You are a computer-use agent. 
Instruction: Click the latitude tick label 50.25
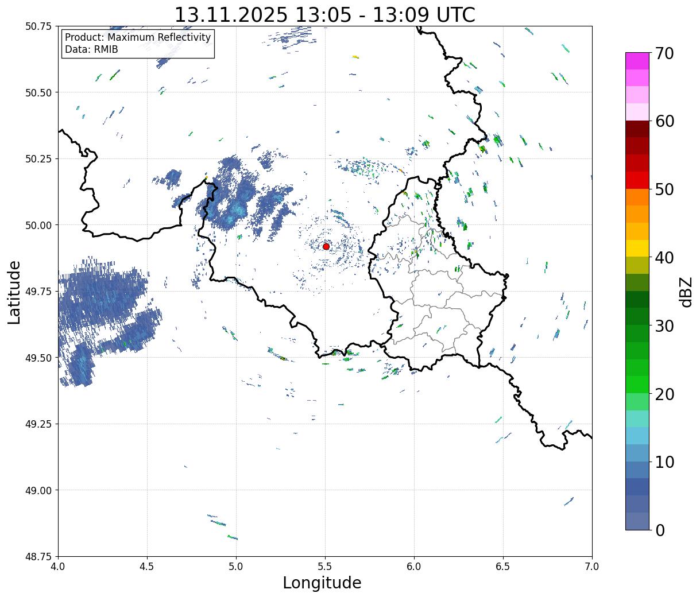pyautogui.click(x=38, y=159)
